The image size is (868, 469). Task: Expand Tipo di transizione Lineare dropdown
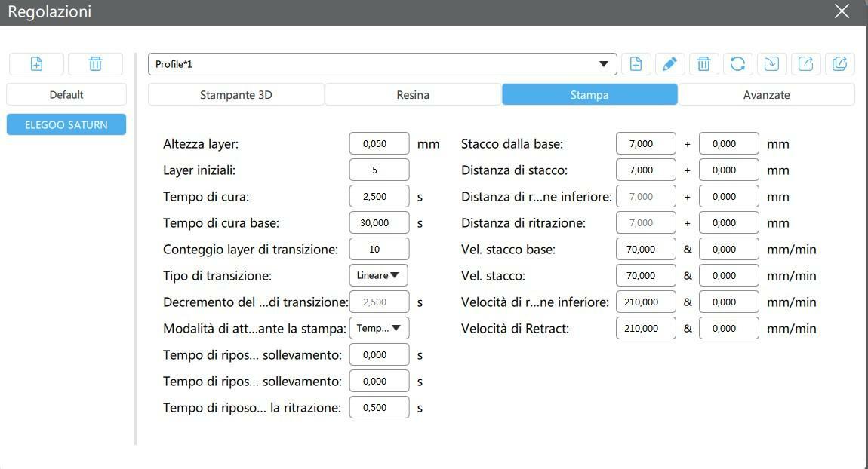tap(379, 275)
